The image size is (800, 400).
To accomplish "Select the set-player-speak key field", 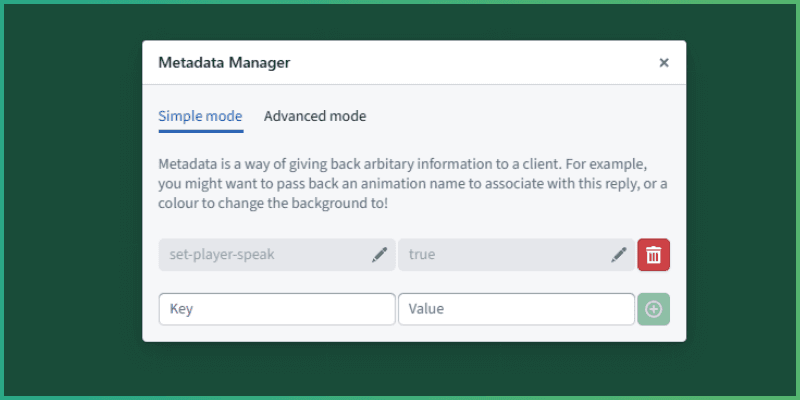I will coord(260,255).
